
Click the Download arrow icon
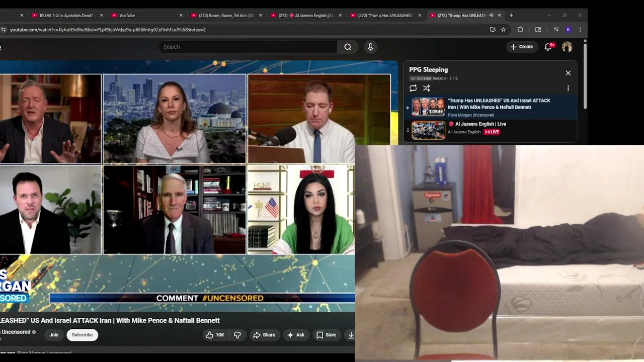click(x=351, y=335)
